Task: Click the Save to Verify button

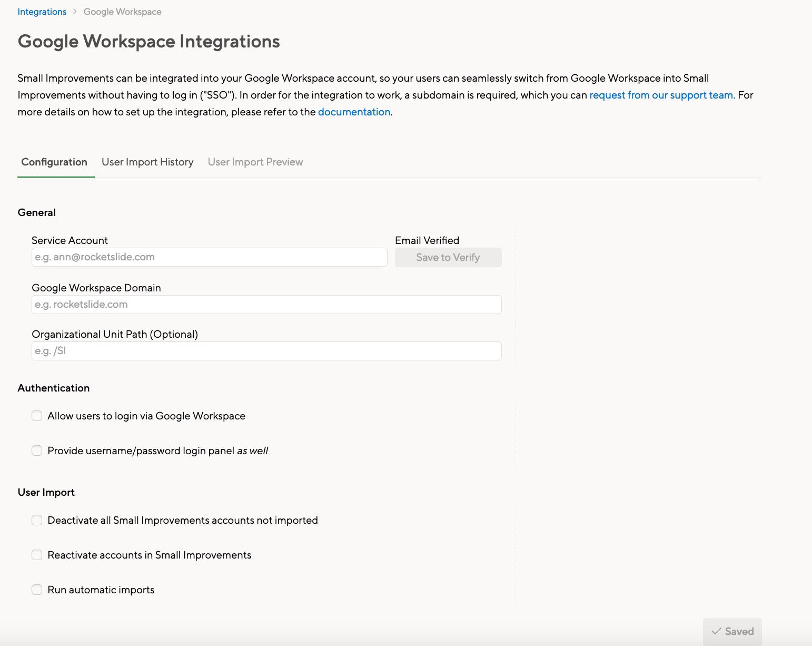Action: point(448,257)
